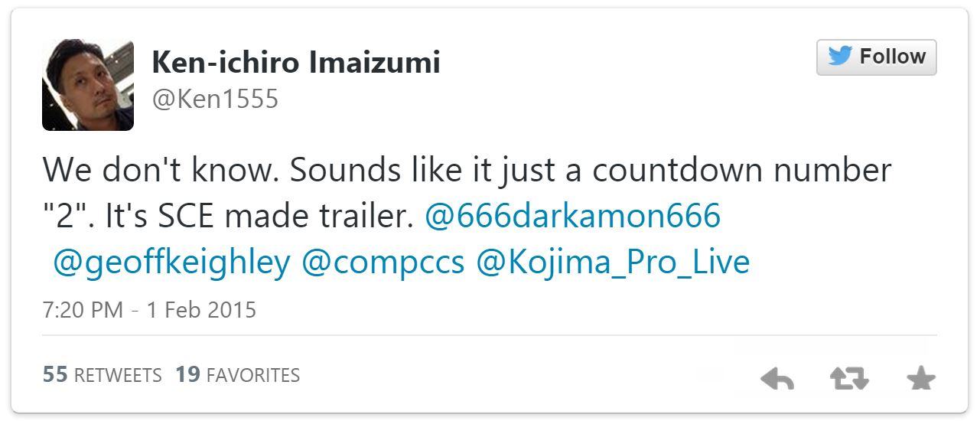The width and height of the screenshot is (980, 424).
Task: Visit the @666darkamon666 mention
Action: tap(572, 216)
